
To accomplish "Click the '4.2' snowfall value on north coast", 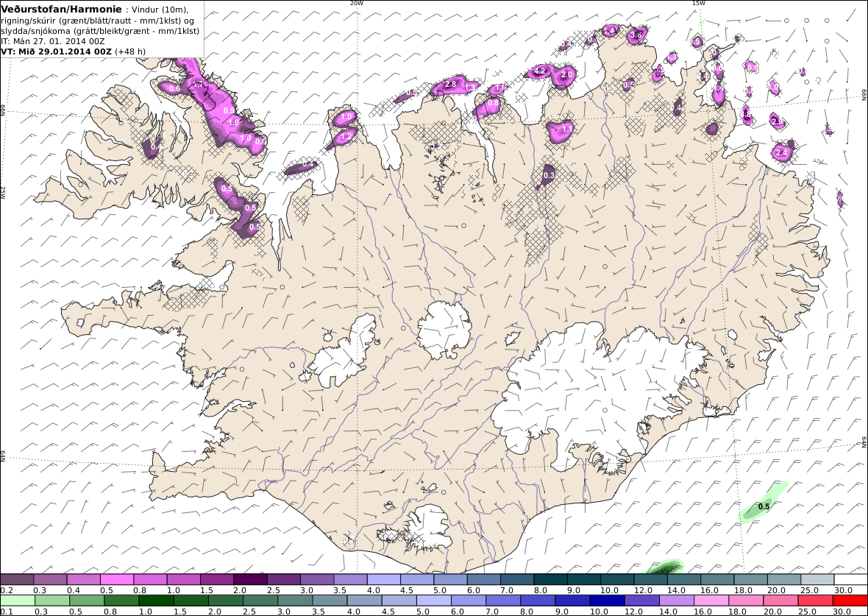I will 540,71.
